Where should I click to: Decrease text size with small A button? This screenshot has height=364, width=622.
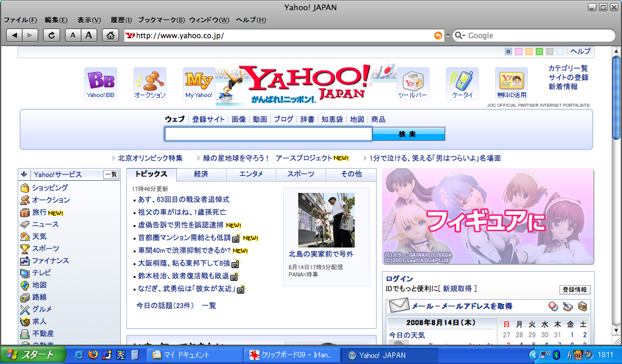coord(73,35)
